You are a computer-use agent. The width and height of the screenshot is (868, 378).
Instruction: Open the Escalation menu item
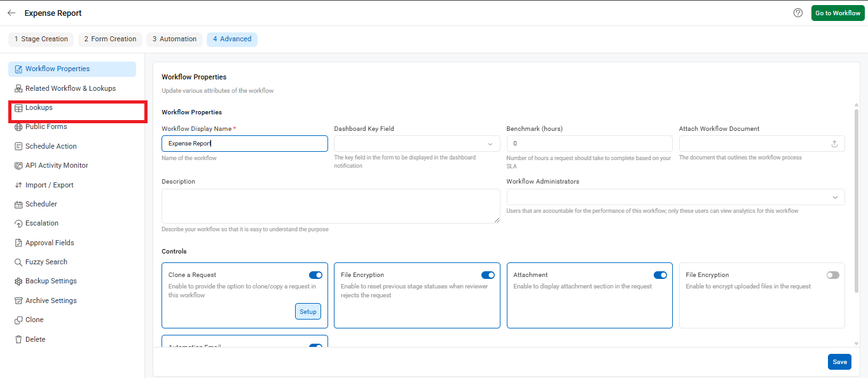pos(72,224)
